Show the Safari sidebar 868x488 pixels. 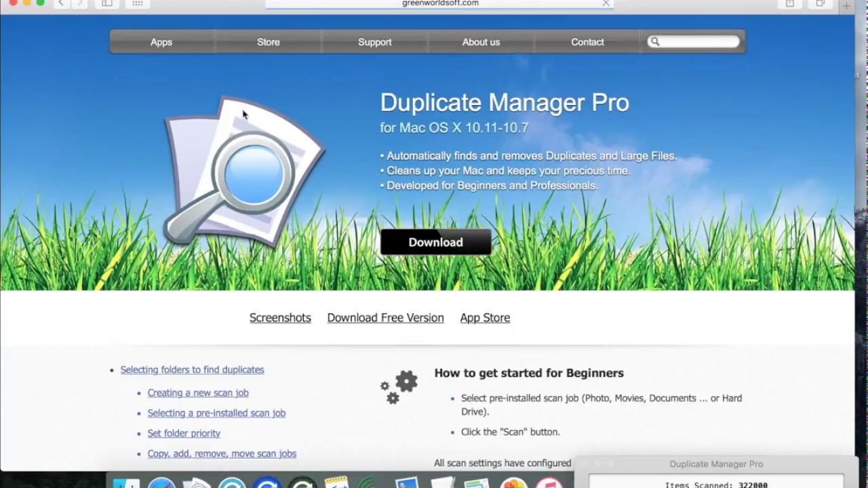tap(107, 3)
